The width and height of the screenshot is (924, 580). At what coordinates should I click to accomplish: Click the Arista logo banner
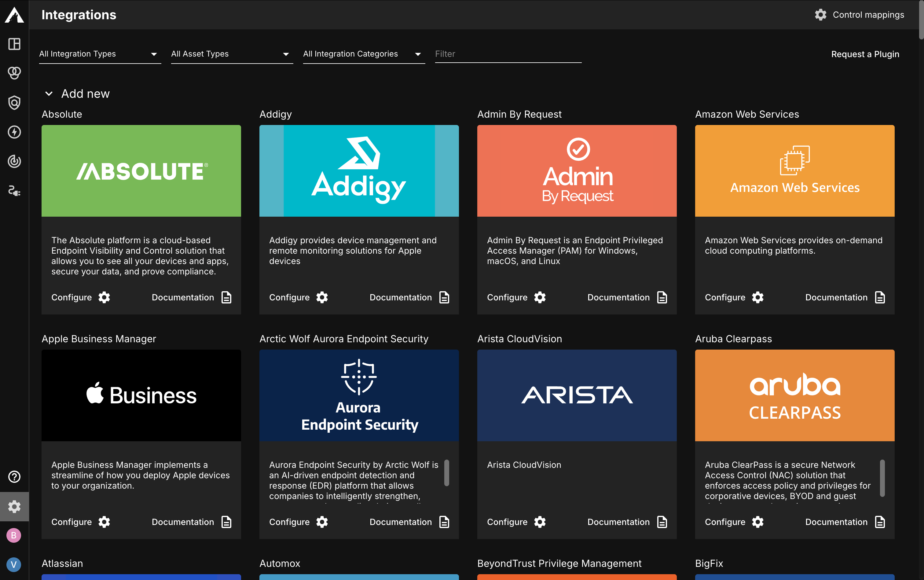pyautogui.click(x=577, y=395)
